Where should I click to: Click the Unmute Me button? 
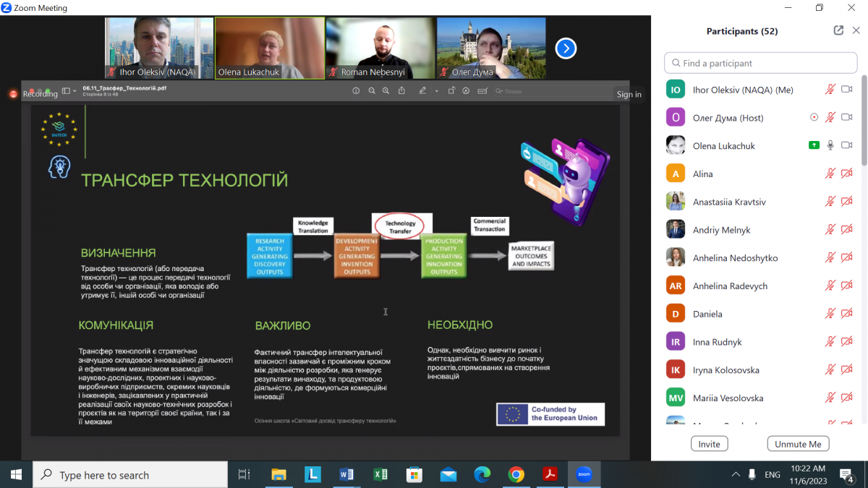pos(798,444)
